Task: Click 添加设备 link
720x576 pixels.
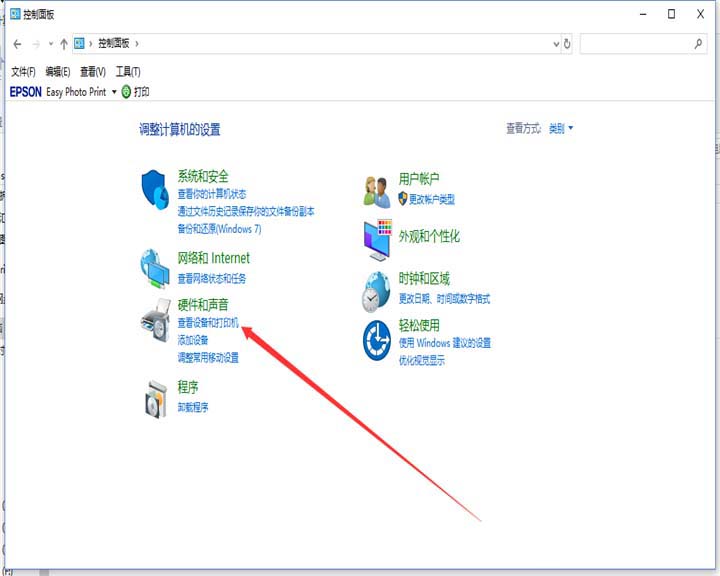Action: point(193,340)
